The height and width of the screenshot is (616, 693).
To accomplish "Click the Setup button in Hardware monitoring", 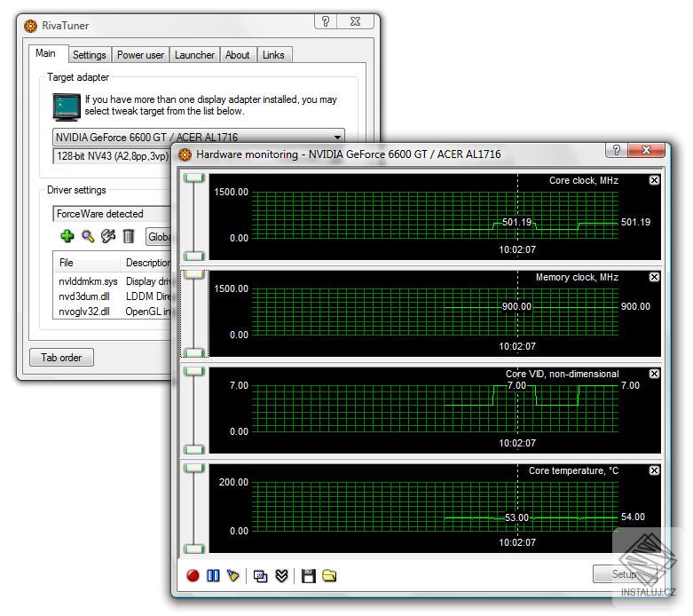I will click(x=624, y=574).
